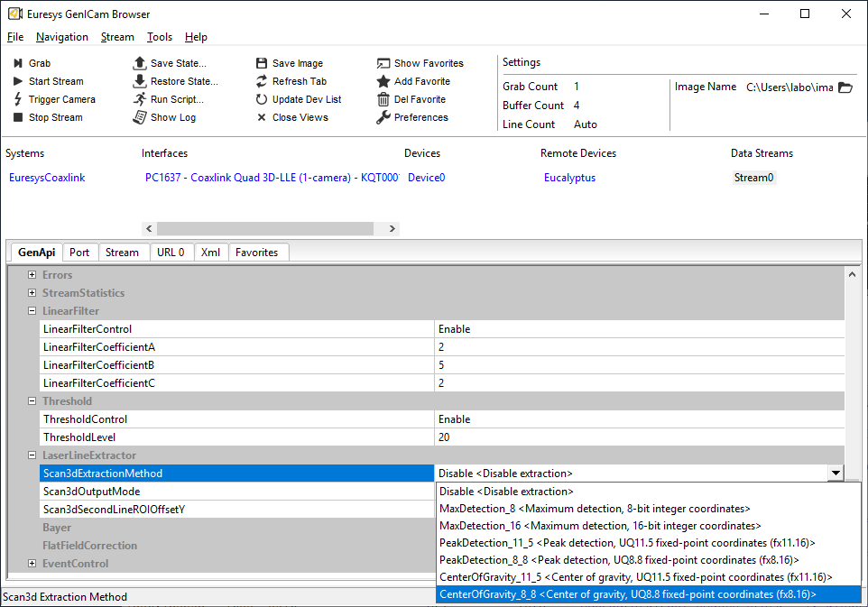The height and width of the screenshot is (607, 868).
Task: Click the Grab icon
Action: [x=18, y=63]
